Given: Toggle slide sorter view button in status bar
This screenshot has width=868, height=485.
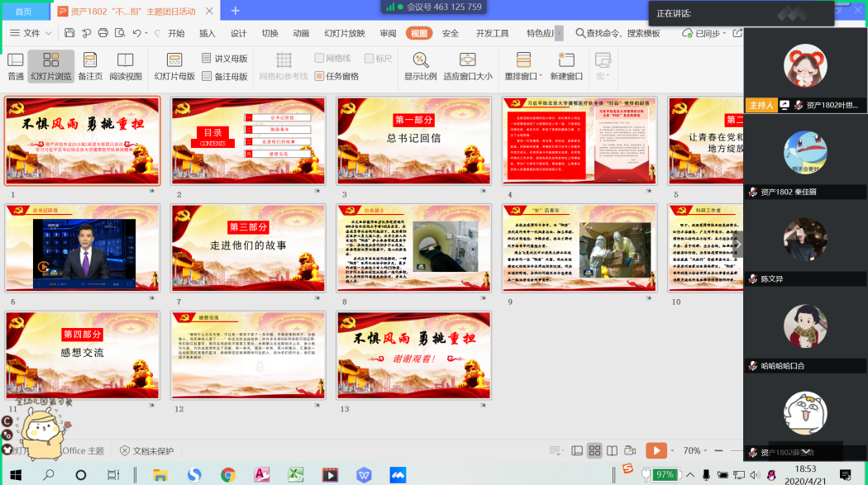Looking at the screenshot, I should pos(594,451).
